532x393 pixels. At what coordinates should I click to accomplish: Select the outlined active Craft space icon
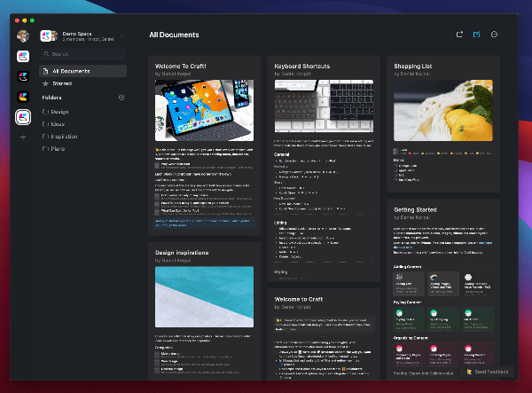pyautogui.click(x=23, y=117)
